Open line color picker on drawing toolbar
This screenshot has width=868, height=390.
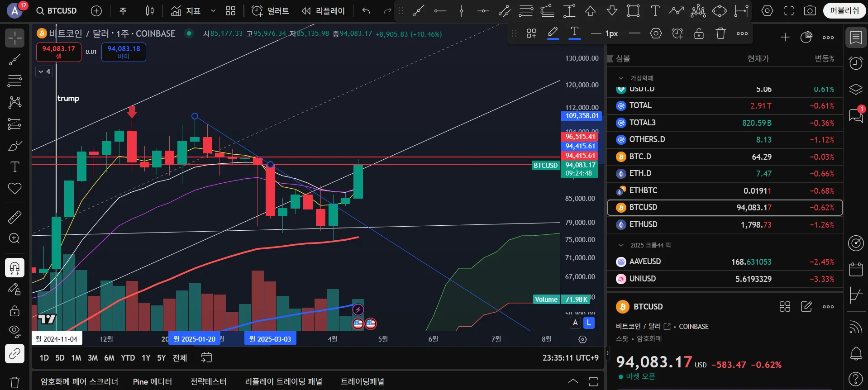pos(553,33)
